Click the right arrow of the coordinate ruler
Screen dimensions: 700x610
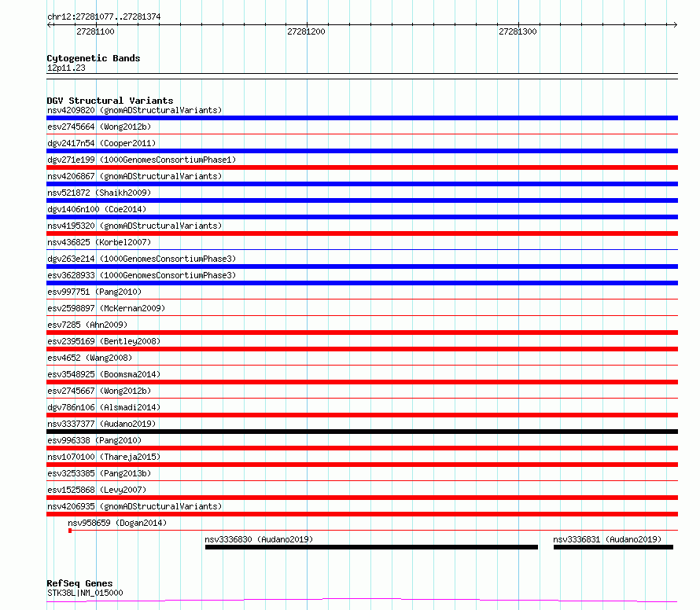(x=675, y=24)
